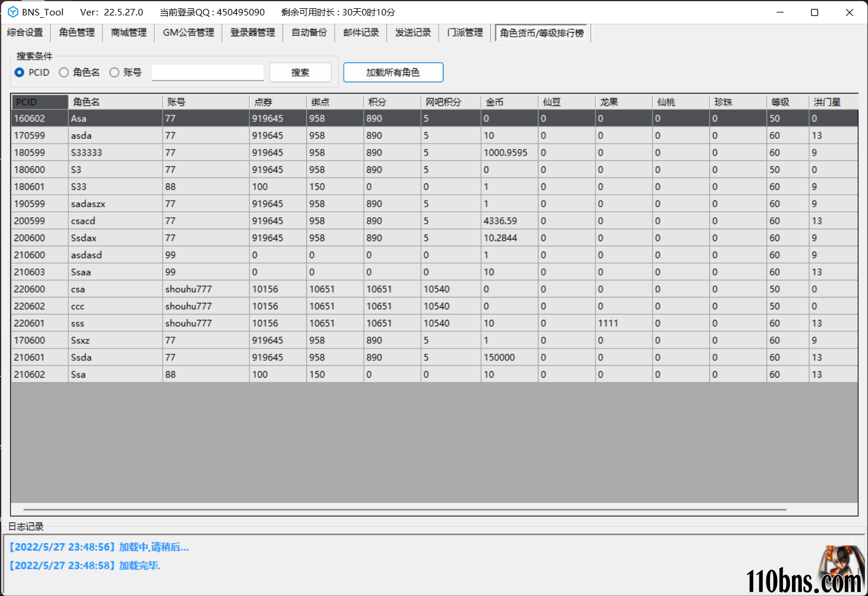The image size is (868, 596).
Task: Click character name Ssaa
Action: pos(116,272)
